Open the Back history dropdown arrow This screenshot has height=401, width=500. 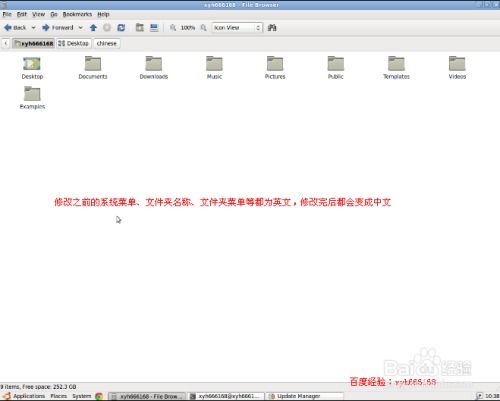click(33, 28)
